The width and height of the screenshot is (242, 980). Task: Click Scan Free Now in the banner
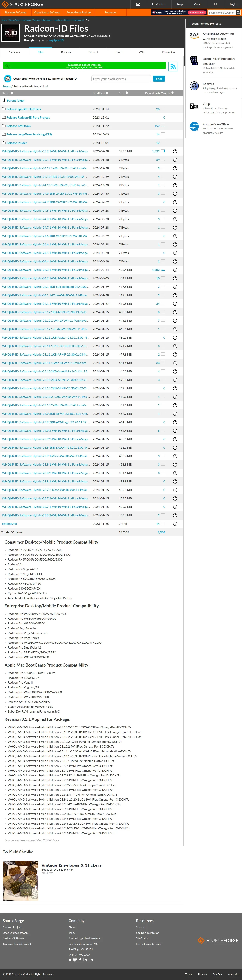[x=197, y=13]
